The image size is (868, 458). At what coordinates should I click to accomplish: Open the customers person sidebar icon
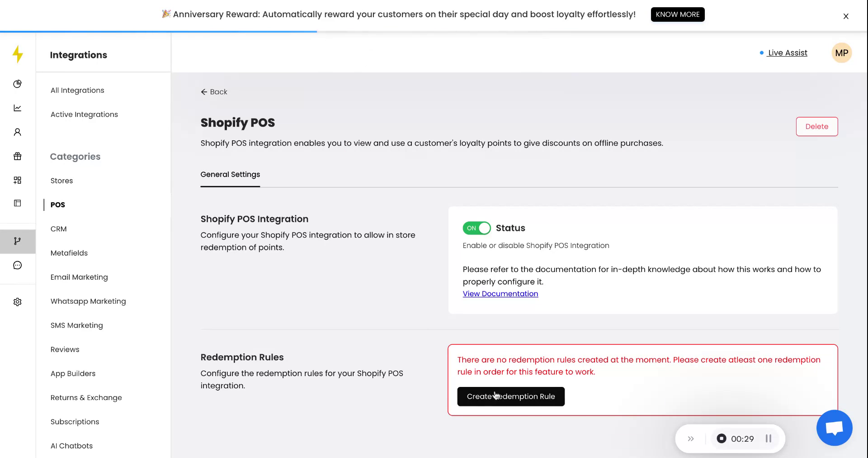[18, 132]
